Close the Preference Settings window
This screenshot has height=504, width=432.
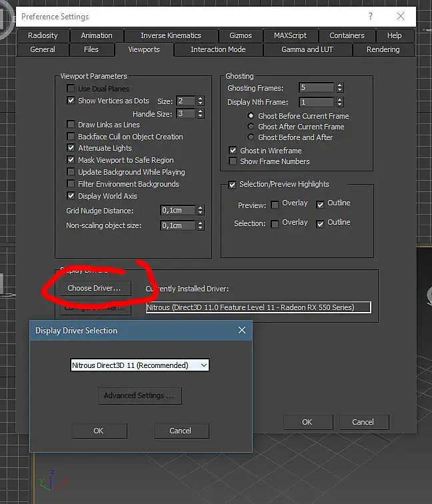coord(401,16)
